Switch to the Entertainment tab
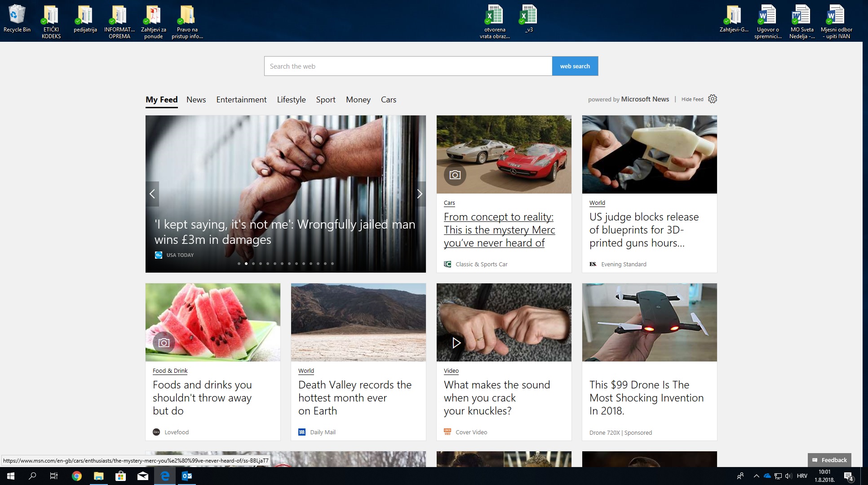The height and width of the screenshot is (485, 868). click(241, 100)
